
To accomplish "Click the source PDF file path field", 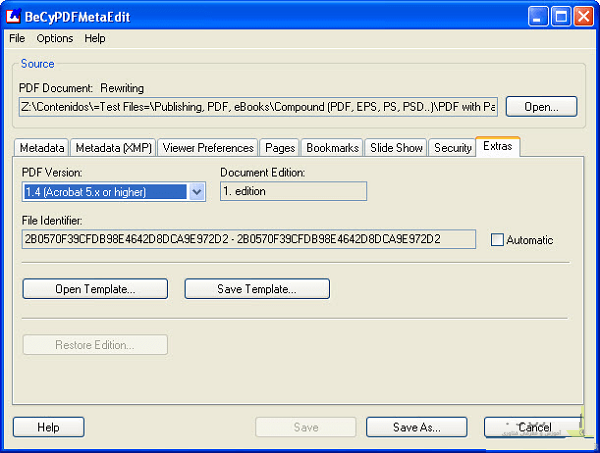I will click(258, 107).
